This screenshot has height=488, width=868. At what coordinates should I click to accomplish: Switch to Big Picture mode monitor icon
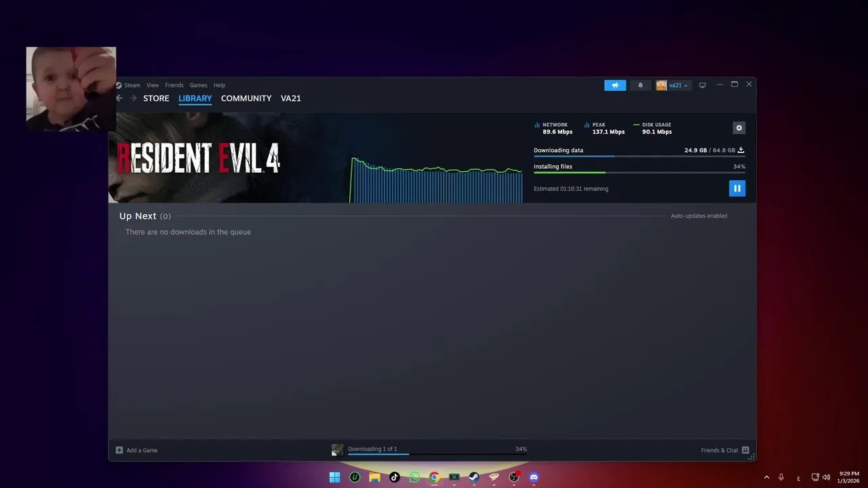click(703, 85)
